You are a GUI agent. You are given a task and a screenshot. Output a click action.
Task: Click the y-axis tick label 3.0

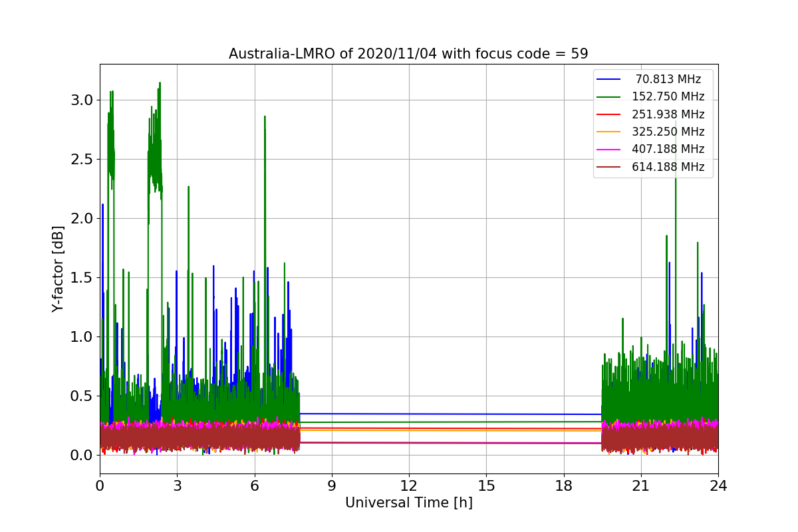[x=82, y=100]
